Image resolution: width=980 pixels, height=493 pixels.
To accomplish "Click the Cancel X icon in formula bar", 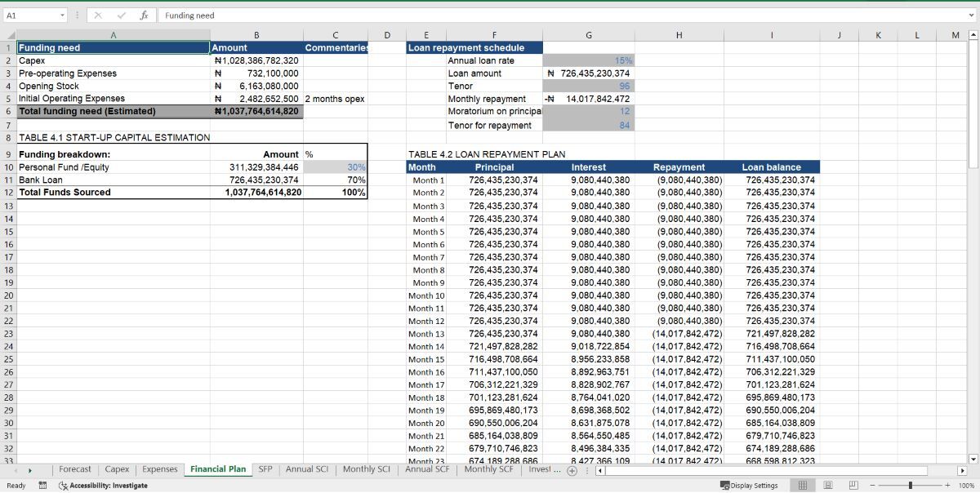I will point(97,15).
